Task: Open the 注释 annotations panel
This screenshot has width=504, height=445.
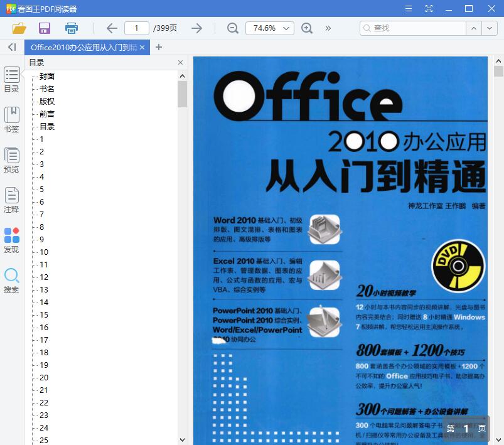Action: [x=11, y=200]
